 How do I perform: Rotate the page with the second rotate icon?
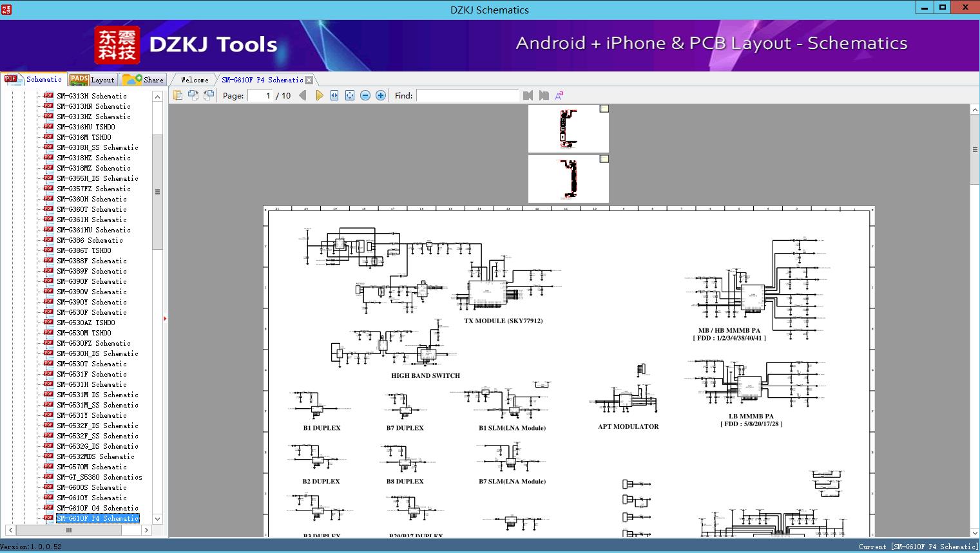(x=208, y=95)
